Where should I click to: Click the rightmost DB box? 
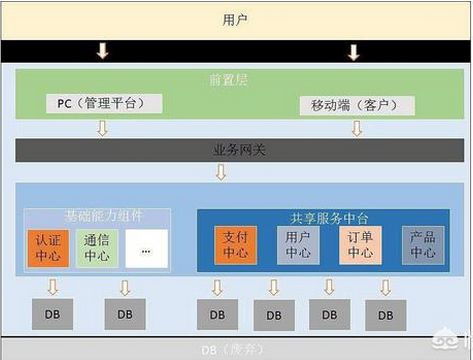coord(386,315)
